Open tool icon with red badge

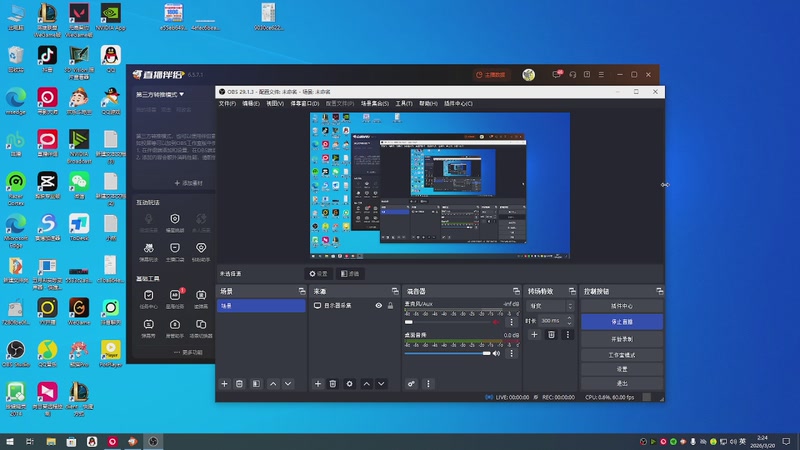click(175, 299)
